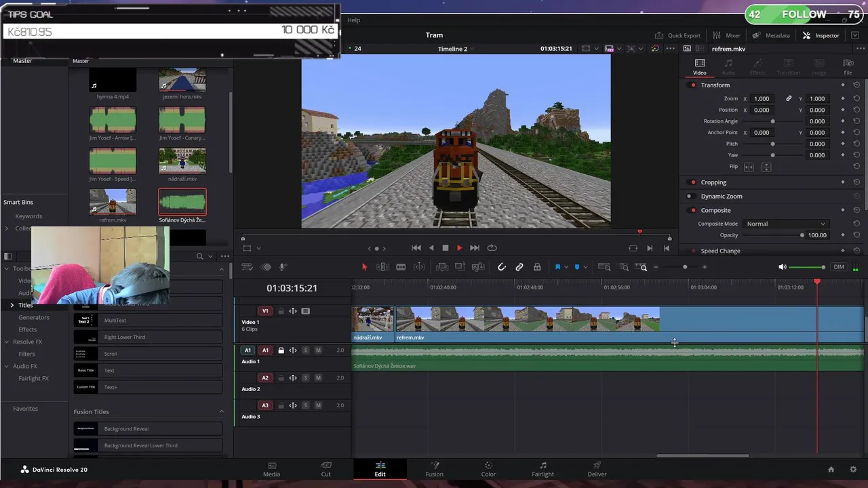The image size is (868, 488).
Task: Click the stop playback button
Action: pos(446,248)
